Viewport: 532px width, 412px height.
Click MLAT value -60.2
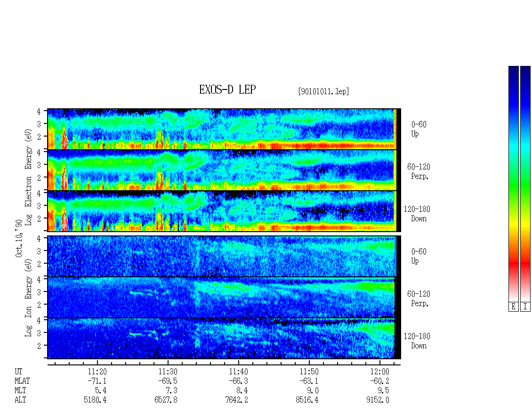[379, 381]
